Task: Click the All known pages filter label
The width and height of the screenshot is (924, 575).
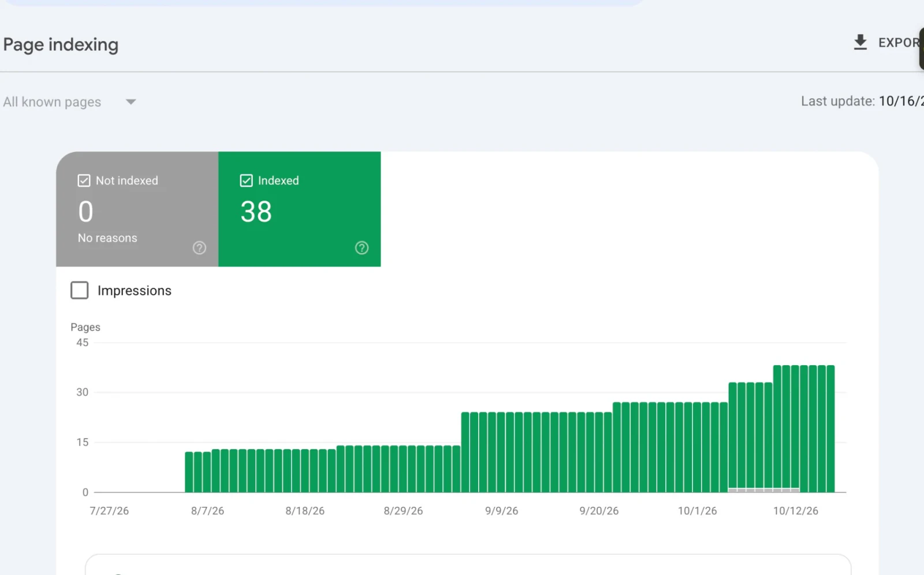Action: pyautogui.click(x=52, y=102)
